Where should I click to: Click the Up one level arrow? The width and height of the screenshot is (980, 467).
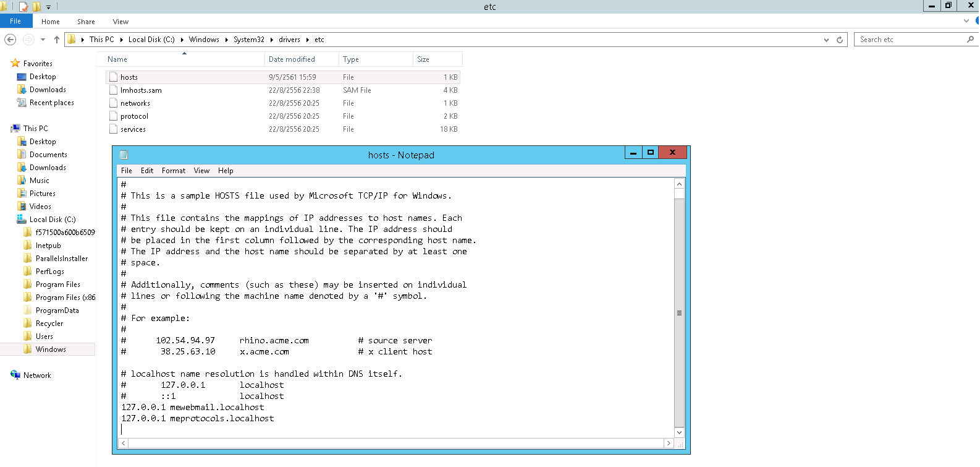click(x=57, y=40)
